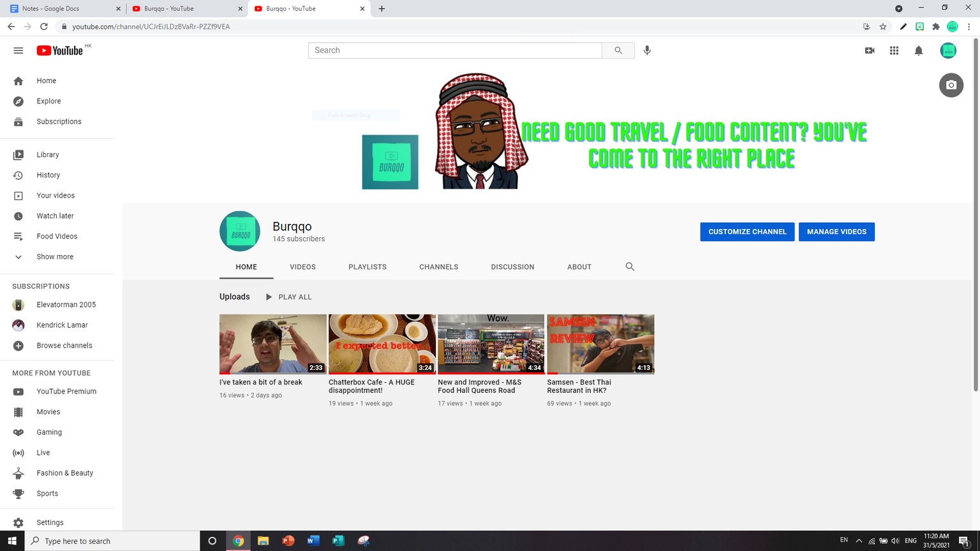Go to YouTube home via logo
The image size is (980, 551).
(x=60, y=50)
